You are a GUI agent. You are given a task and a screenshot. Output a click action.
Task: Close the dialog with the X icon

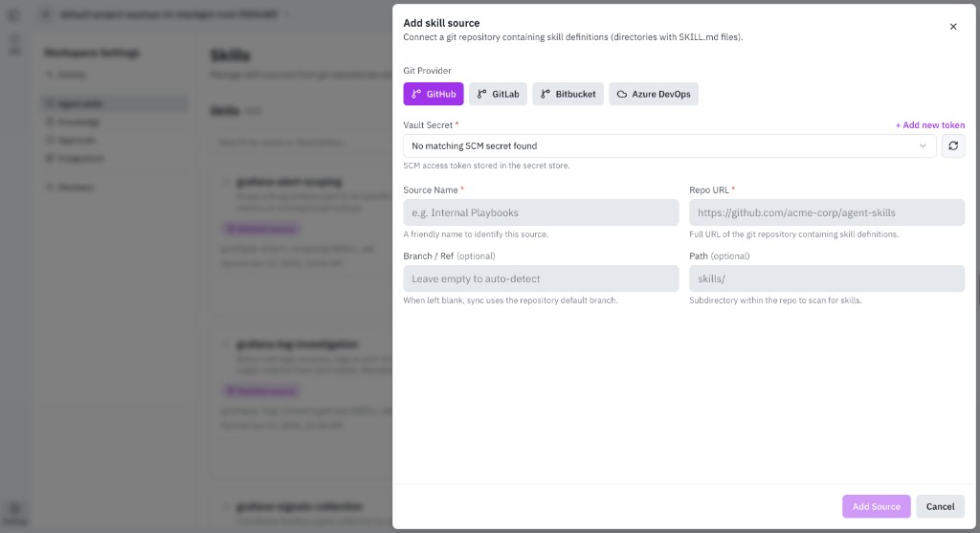tap(953, 26)
